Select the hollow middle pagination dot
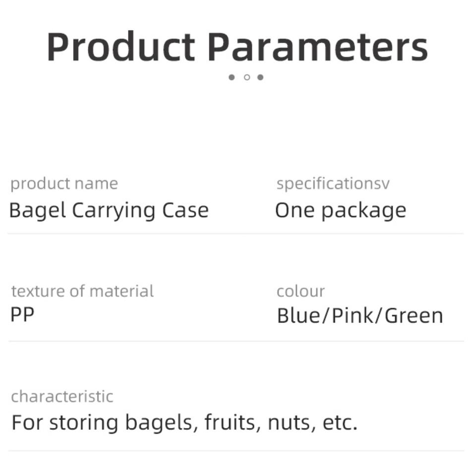 (x=247, y=77)
